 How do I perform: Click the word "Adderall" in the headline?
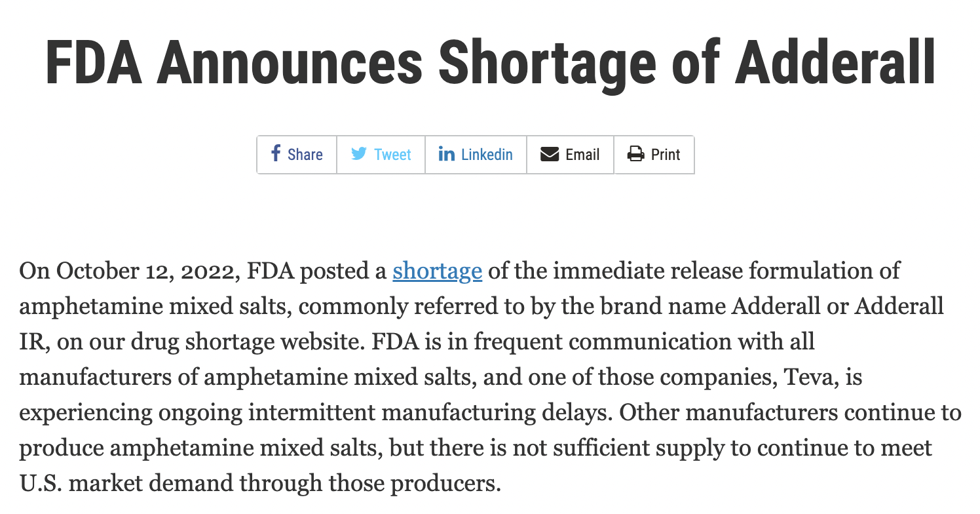[x=835, y=63]
